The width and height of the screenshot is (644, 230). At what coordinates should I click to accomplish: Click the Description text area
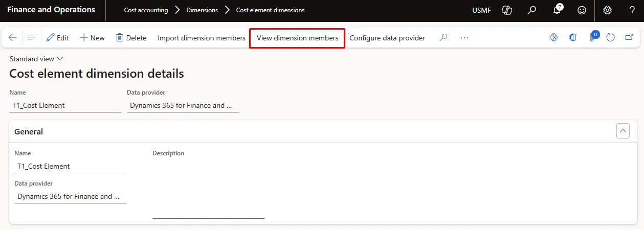click(209, 189)
